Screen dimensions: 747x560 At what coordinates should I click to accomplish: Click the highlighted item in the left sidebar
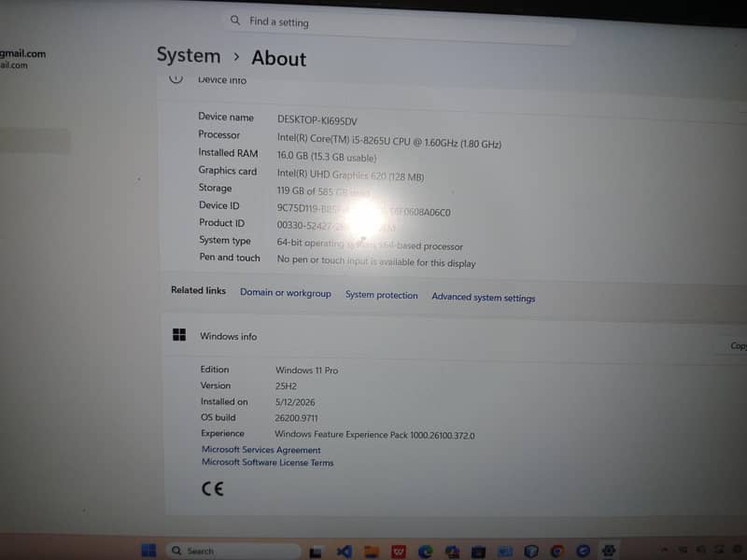35,141
